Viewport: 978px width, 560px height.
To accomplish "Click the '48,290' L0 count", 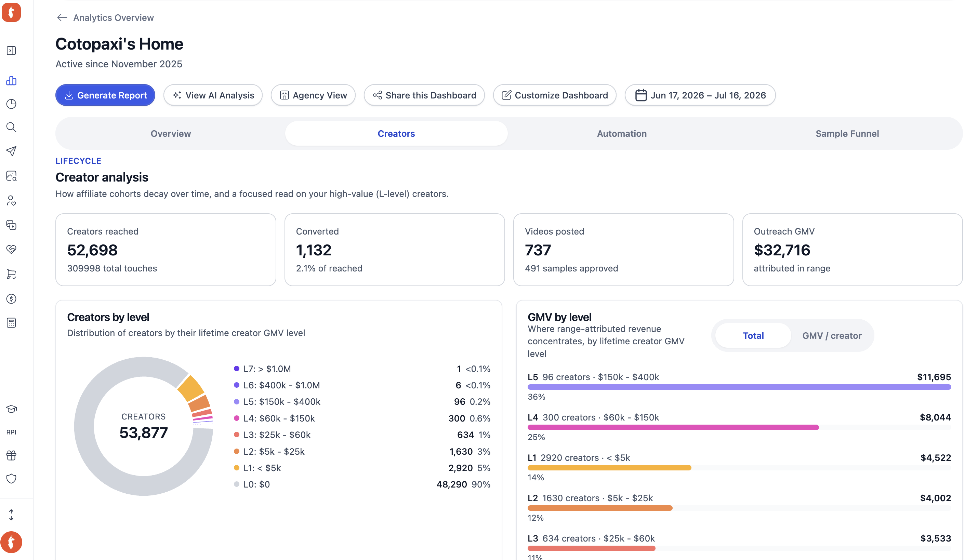I will coord(451,484).
